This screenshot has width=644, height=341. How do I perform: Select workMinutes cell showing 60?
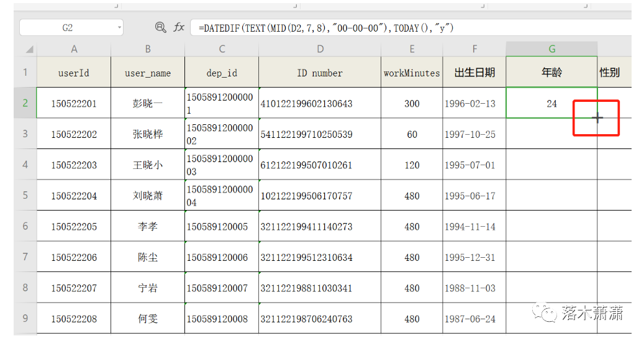coord(412,134)
